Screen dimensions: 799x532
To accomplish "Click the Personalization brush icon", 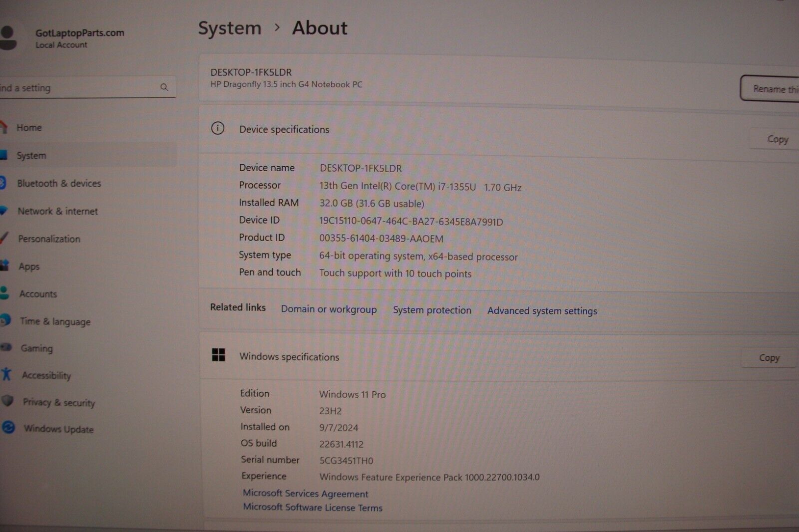I will click(x=4, y=238).
